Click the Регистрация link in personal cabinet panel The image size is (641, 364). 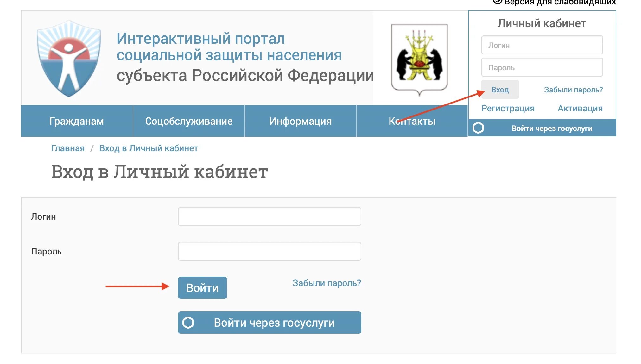tap(509, 108)
